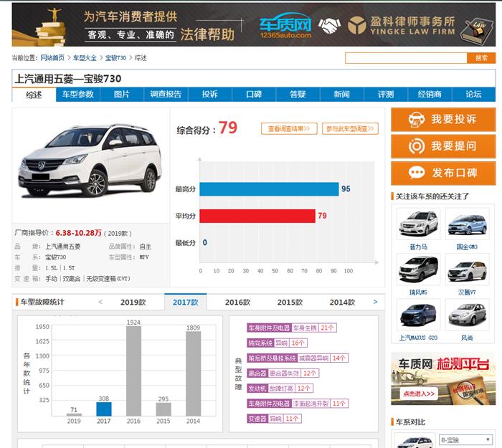This screenshot has height=448, width=502.
Task: Click the 2015 bar labeled 295
Action: [164, 409]
